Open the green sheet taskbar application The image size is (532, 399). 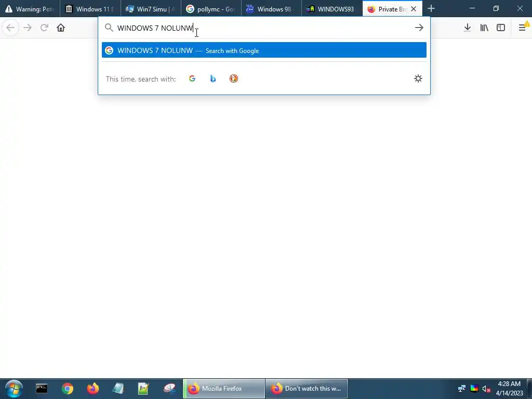143,389
